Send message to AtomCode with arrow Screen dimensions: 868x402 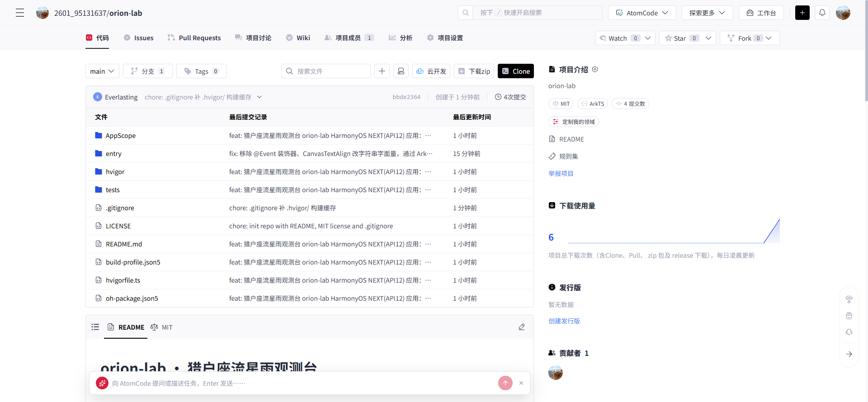(505, 383)
